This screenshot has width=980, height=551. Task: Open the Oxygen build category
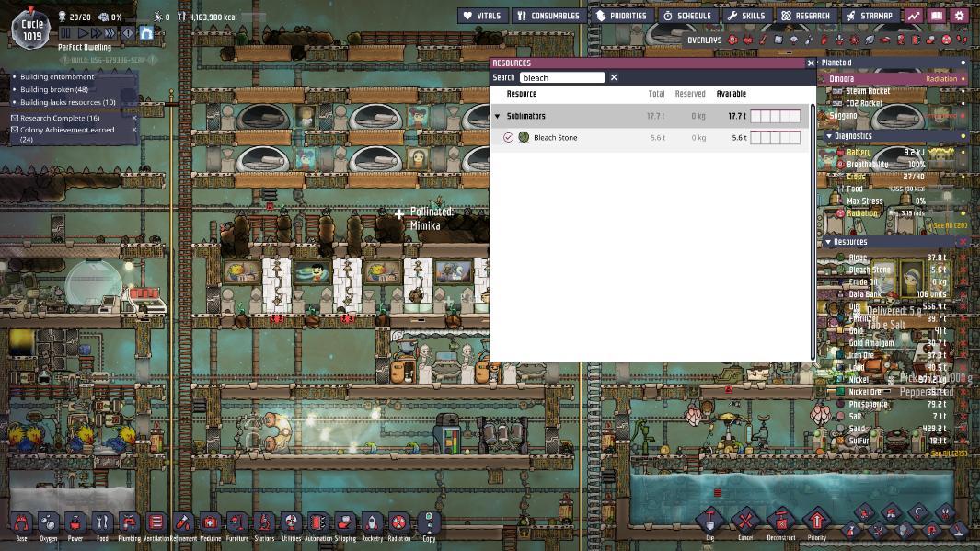coord(48,524)
